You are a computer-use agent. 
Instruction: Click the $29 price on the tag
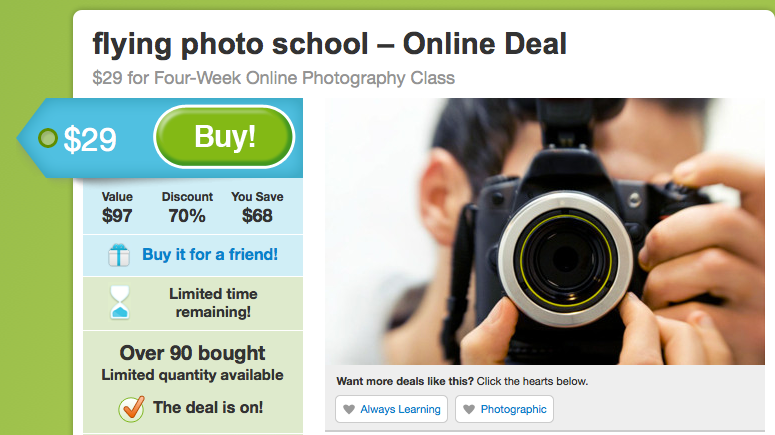90,139
